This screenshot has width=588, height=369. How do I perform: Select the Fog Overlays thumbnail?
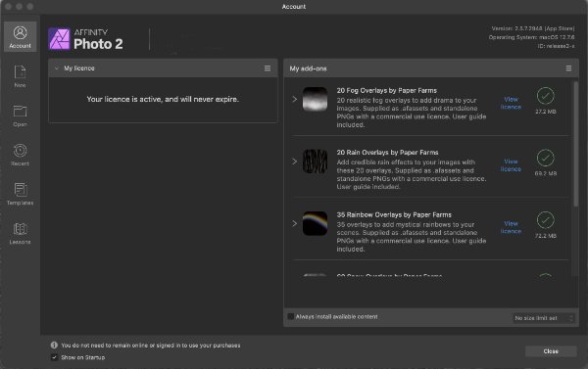[x=315, y=99]
